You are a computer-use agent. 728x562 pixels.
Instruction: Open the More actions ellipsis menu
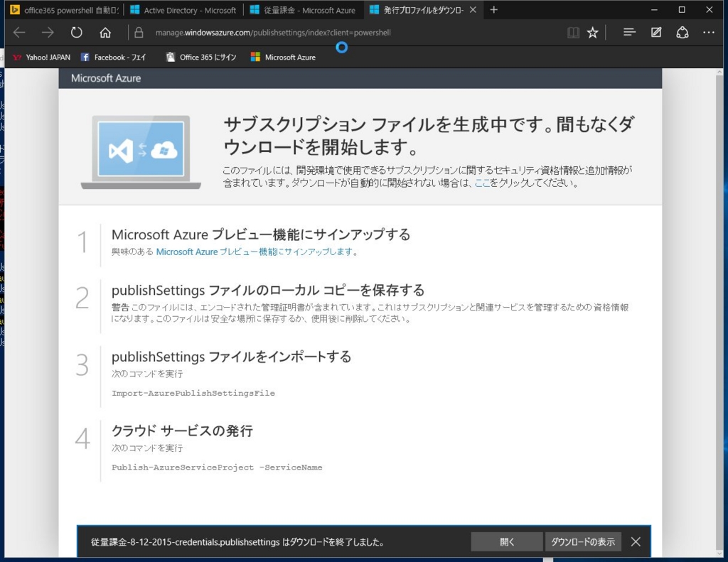pos(709,33)
